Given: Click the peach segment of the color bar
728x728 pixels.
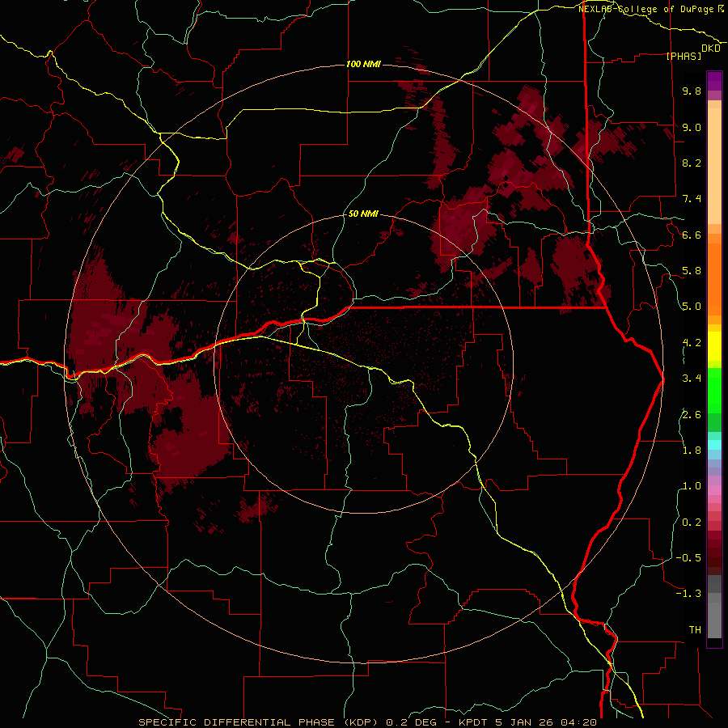Looking at the screenshot, I should point(714,166).
